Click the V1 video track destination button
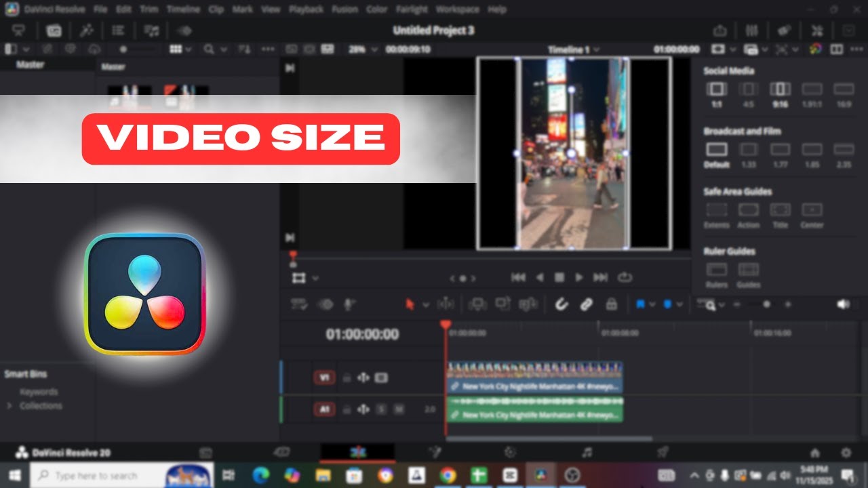Image resolution: width=868 pixels, height=488 pixels. tap(324, 378)
